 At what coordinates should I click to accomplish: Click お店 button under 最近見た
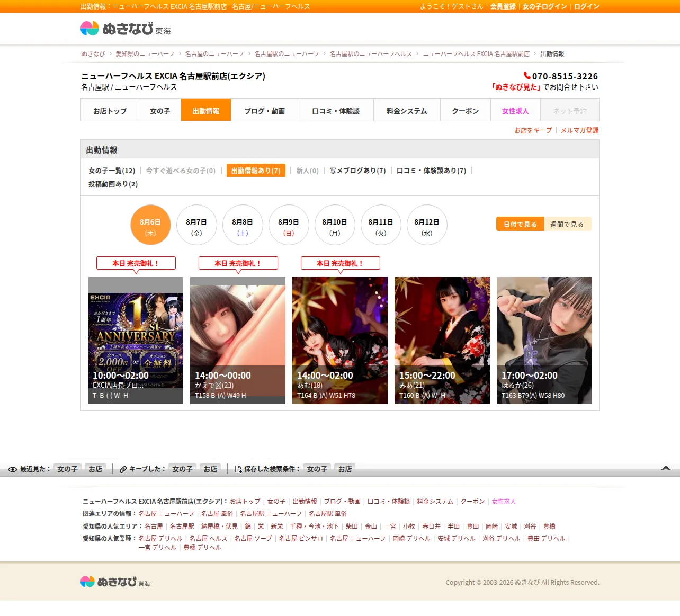95,469
